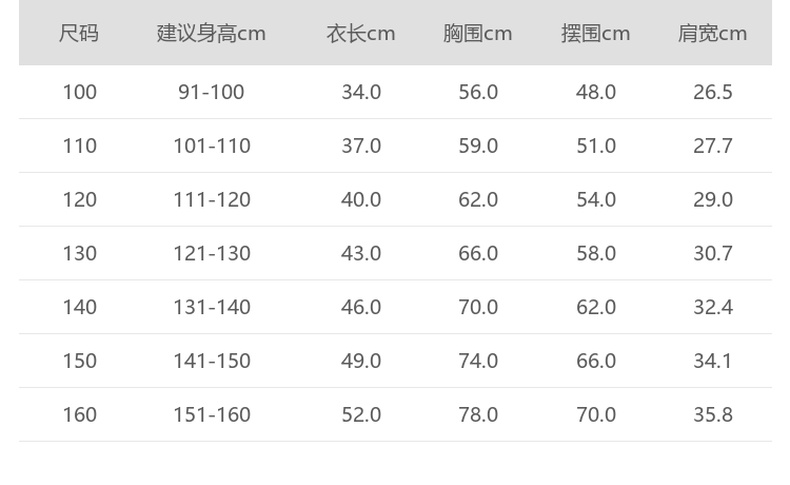Click the shoulder width value 26.5
This screenshot has width=790, height=485.
713,92
